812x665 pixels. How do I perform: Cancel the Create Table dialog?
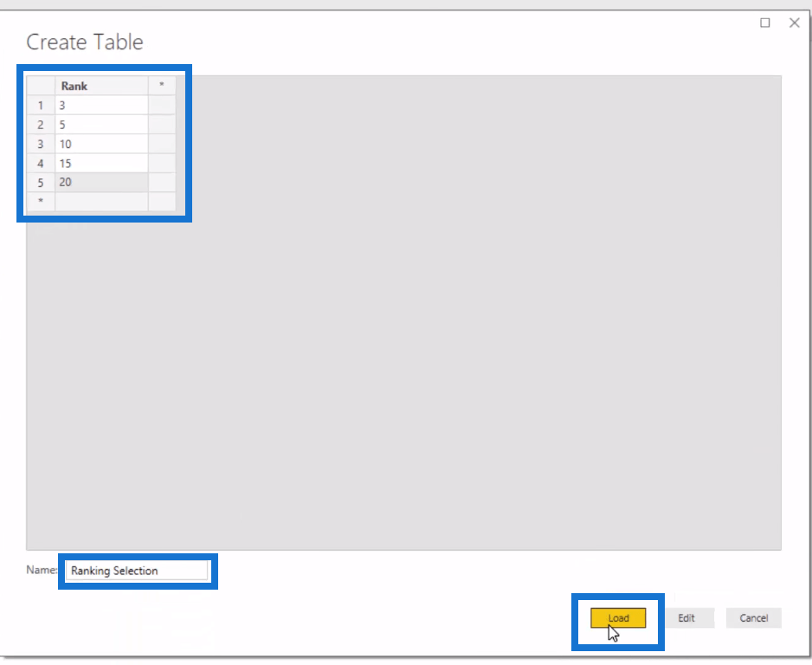[753, 618]
